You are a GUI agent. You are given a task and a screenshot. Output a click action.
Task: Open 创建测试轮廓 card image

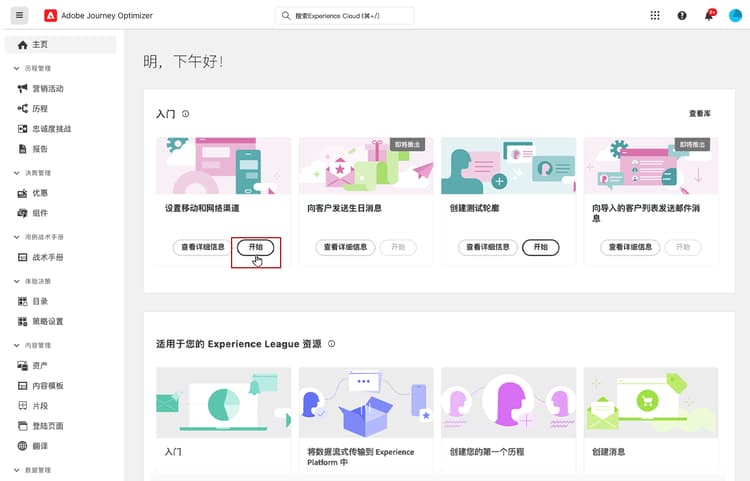click(508, 166)
